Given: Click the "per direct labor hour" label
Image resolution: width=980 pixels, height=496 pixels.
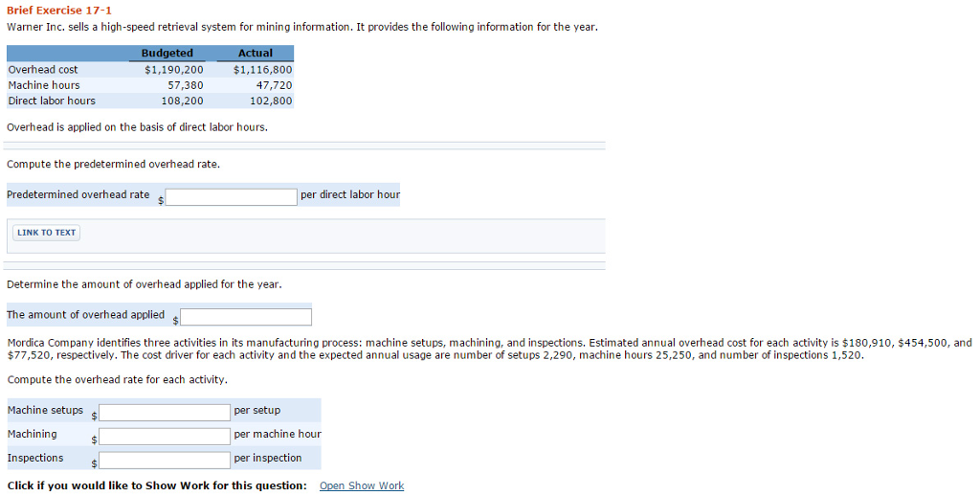Looking at the screenshot, I should (x=350, y=194).
